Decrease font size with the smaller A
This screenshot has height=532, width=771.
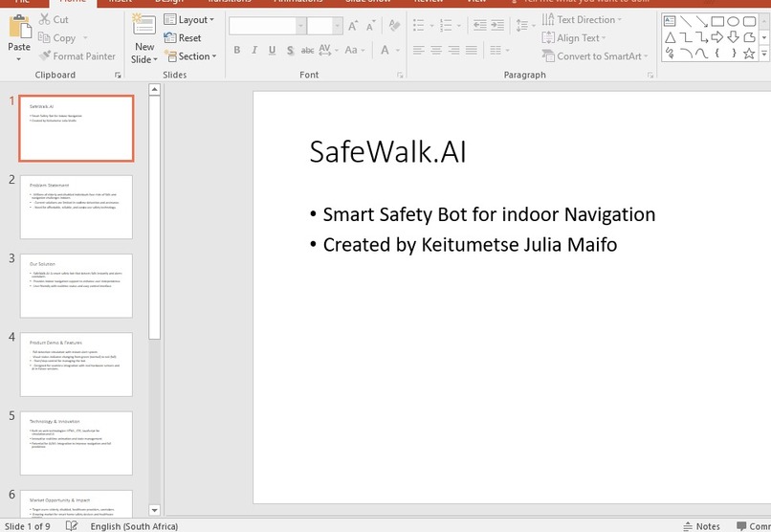371,26
